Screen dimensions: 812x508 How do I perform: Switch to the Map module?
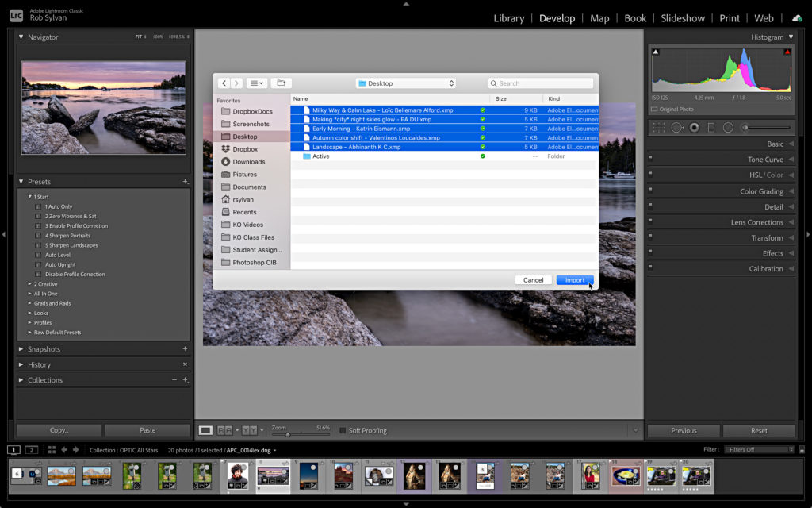pyautogui.click(x=599, y=17)
